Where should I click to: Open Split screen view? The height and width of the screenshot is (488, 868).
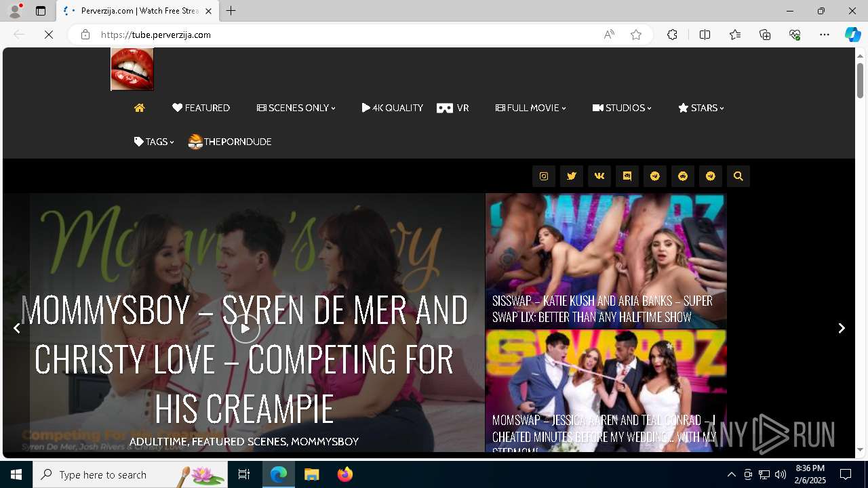[x=705, y=35]
